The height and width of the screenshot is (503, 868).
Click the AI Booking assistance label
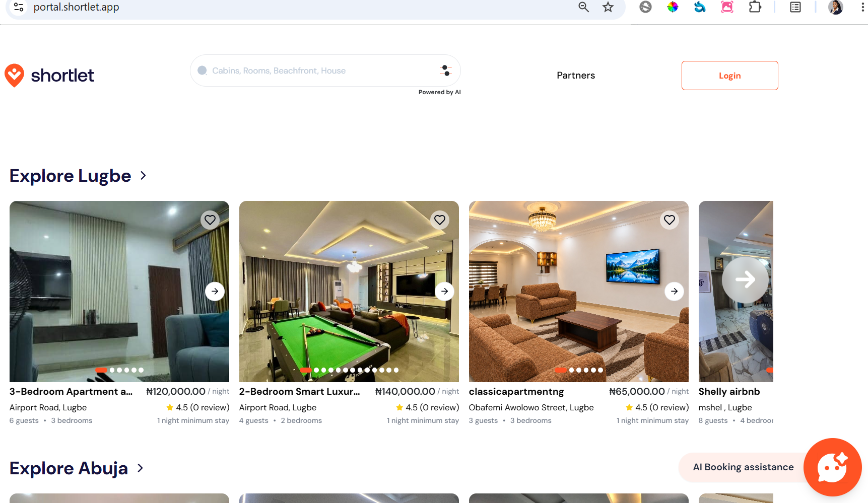743,467
